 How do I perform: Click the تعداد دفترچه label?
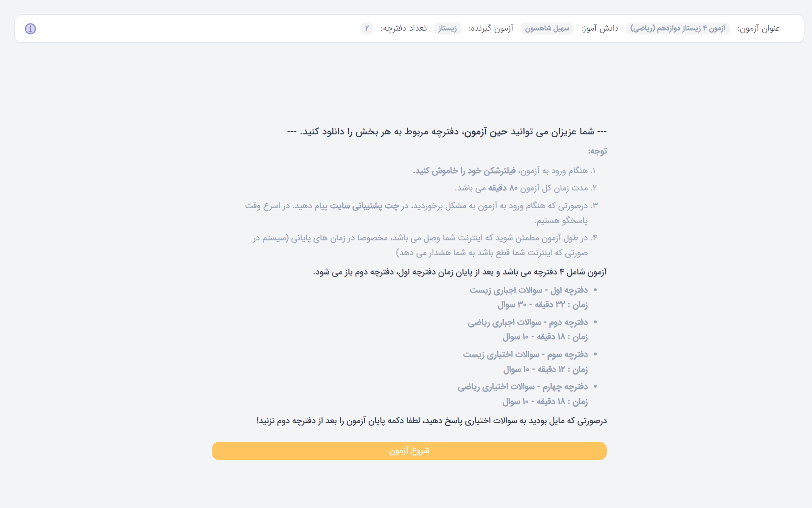[404, 29]
